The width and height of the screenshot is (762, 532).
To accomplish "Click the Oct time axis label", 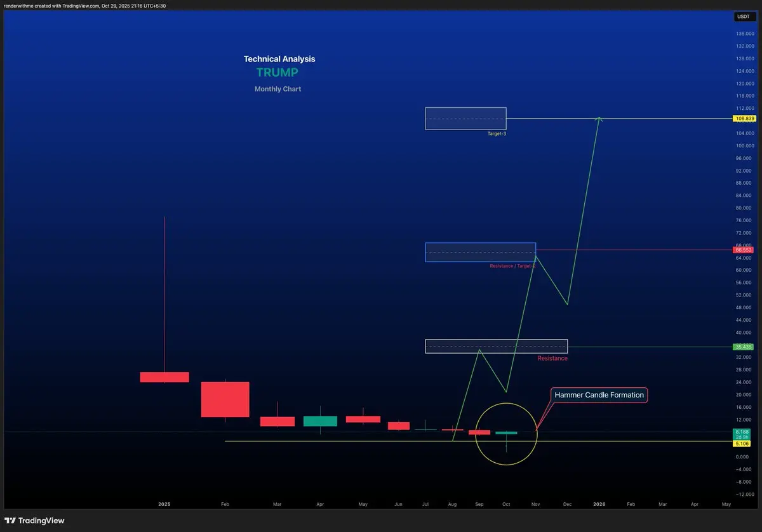I will tap(506, 504).
